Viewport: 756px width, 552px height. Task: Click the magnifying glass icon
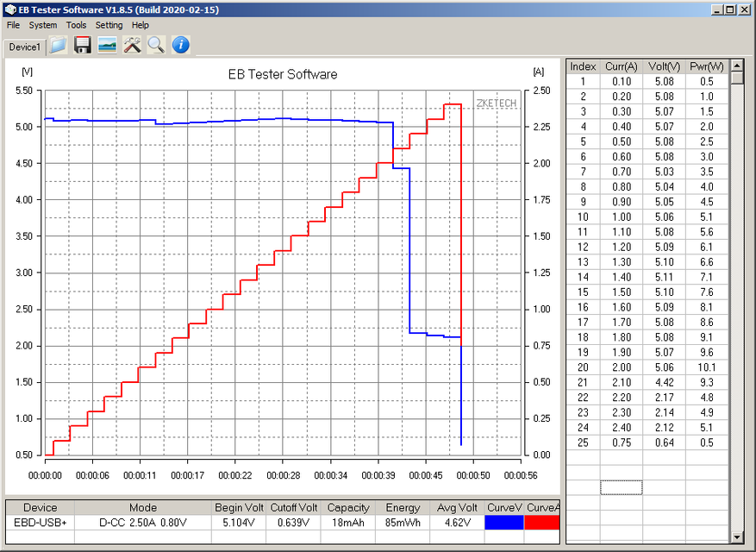click(x=155, y=45)
